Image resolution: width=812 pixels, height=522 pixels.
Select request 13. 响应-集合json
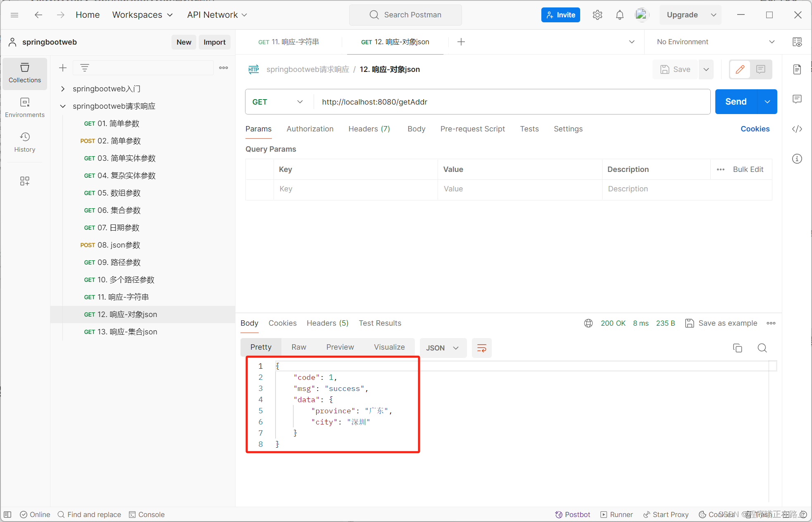(x=143, y=332)
